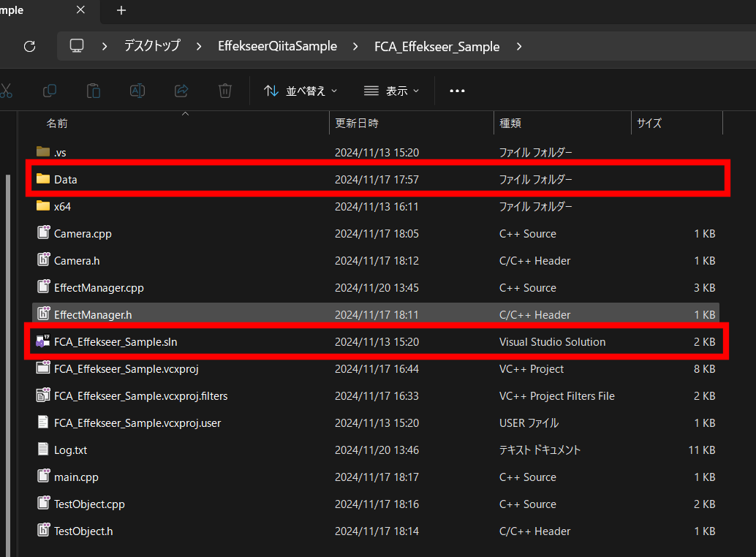Select the Camera.cpp file icon
This screenshot has height=557, width=756.
click(x=43, y=232)
